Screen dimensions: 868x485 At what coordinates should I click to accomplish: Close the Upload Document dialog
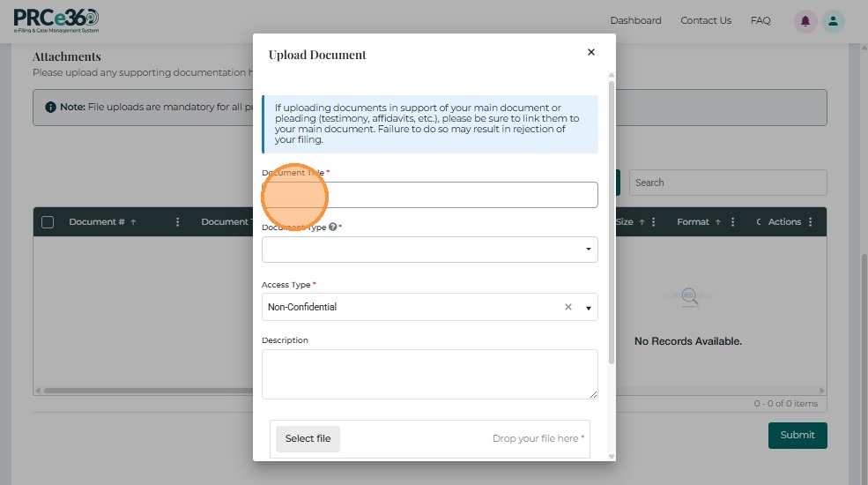coord(590,52)
